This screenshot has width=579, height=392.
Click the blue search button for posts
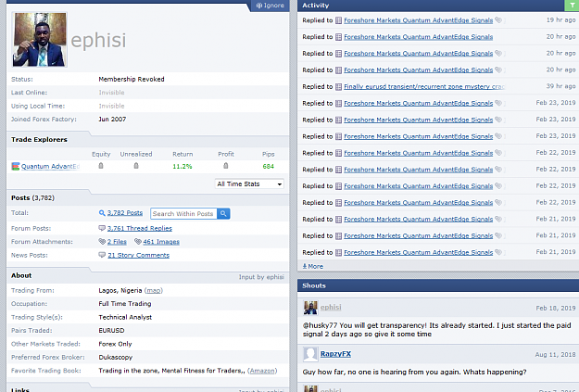tap(223, 213)
